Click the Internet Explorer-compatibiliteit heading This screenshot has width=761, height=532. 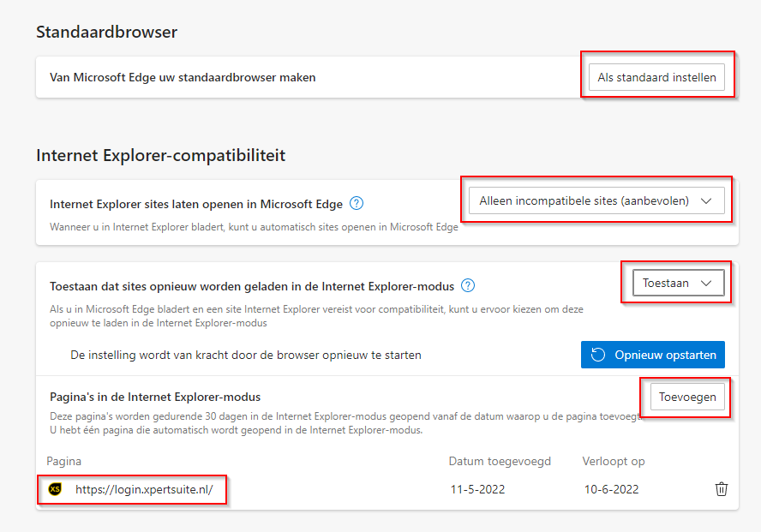[160, 155]
